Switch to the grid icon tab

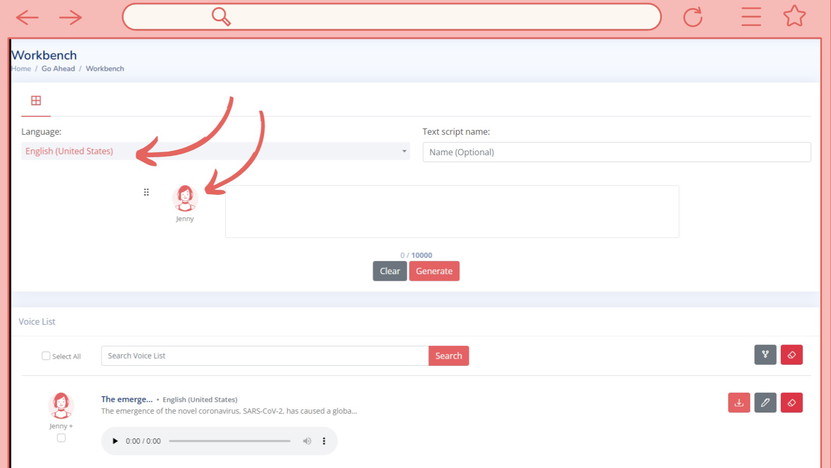point(36,101)
